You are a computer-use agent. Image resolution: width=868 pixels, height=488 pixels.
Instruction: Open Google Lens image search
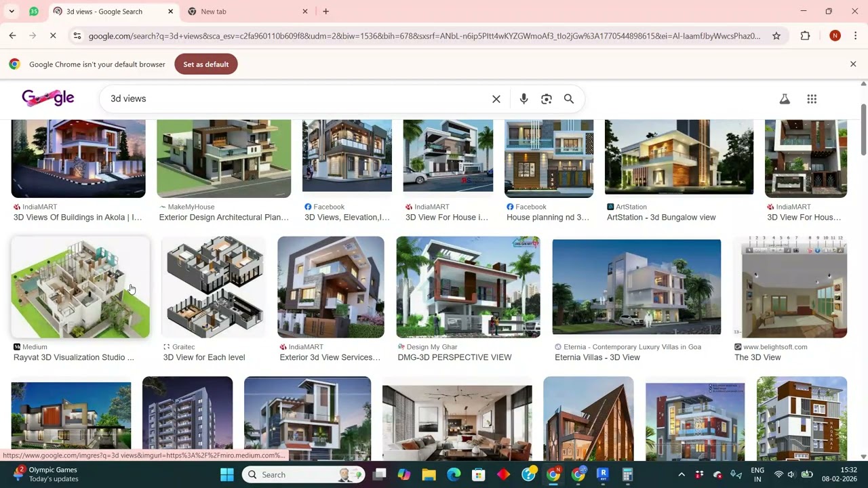pos(547,99)
